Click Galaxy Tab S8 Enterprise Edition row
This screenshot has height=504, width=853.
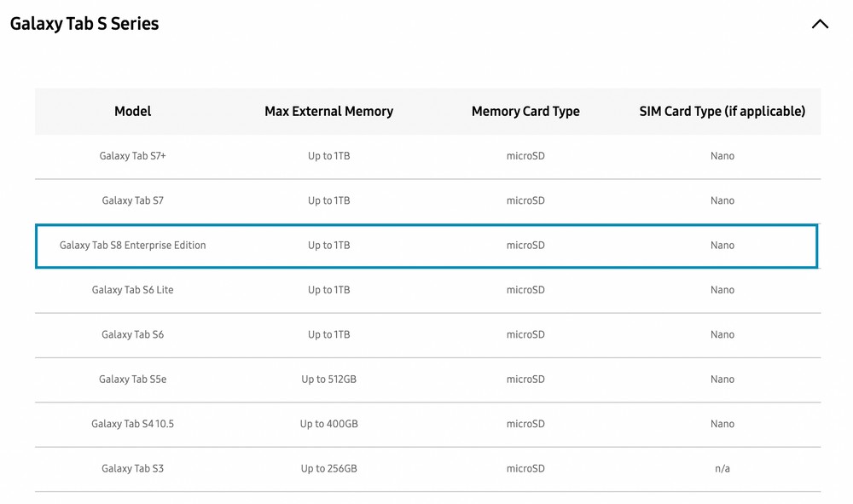(x=426, y=246)
